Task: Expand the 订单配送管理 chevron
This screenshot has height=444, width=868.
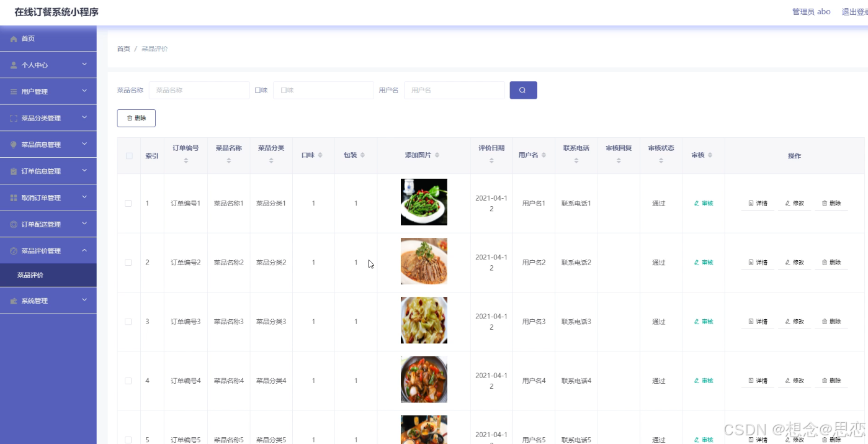Action: (x=84, y=224)
